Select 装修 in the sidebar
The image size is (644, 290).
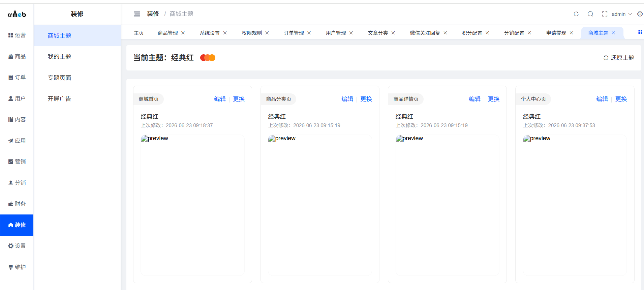click(x=17, y=225)
